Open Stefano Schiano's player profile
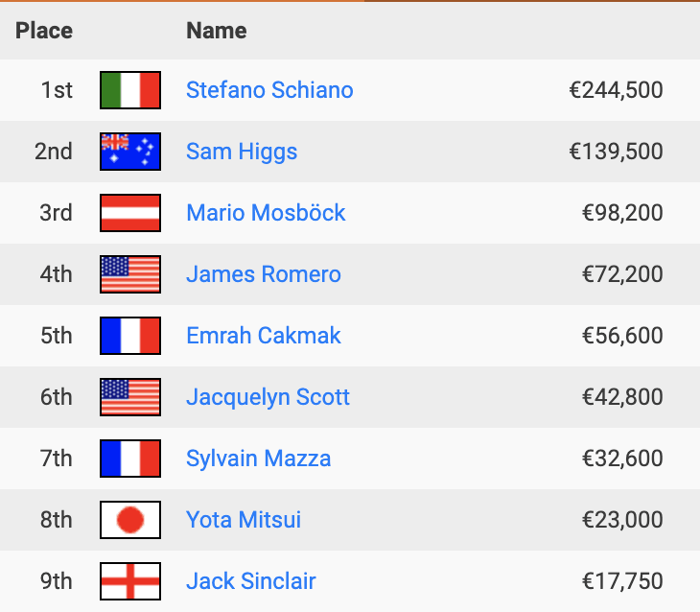Image resolution: width=700 pixels, height=612 pixels. click(x=269, y=90)
